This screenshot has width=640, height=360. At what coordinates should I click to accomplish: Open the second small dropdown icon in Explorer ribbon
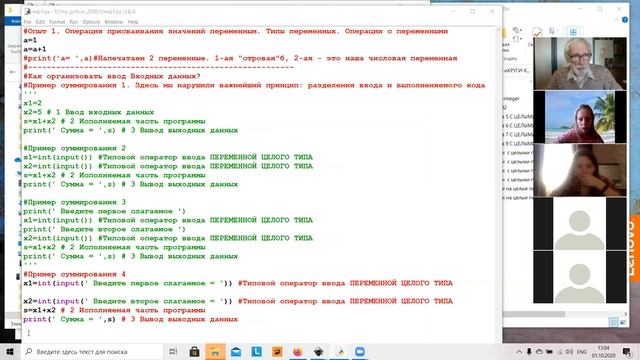coord(517,39)
